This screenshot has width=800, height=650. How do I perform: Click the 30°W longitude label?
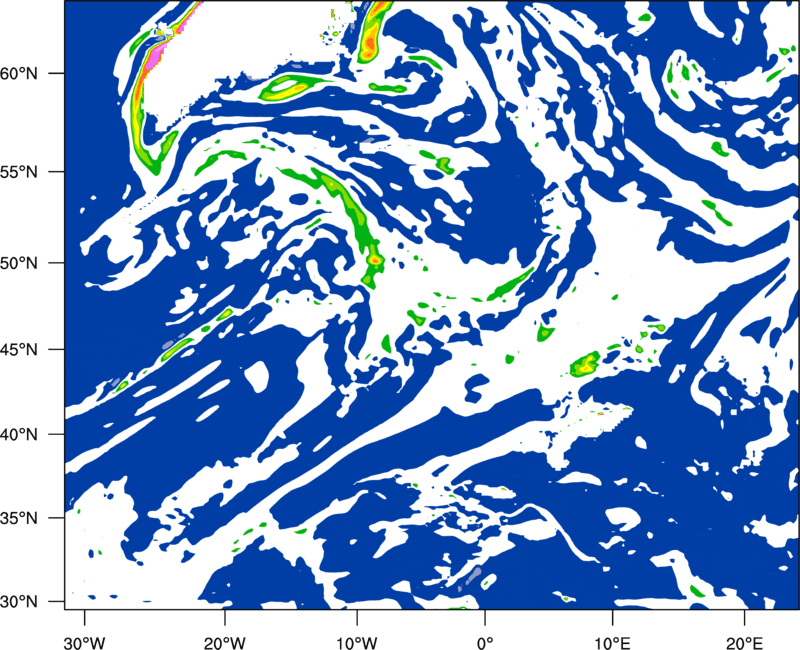tap(85, 643)
